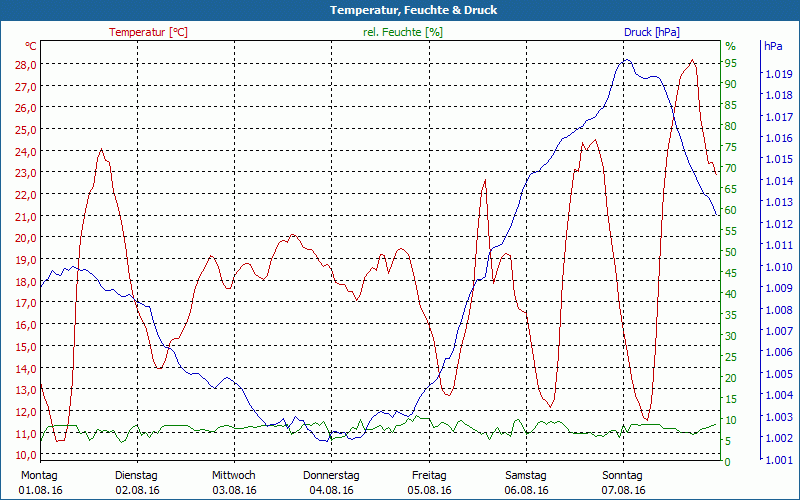The image size is (800, 500).
Task: Click the green % axis unit label
Action: [x=730, y=46]
